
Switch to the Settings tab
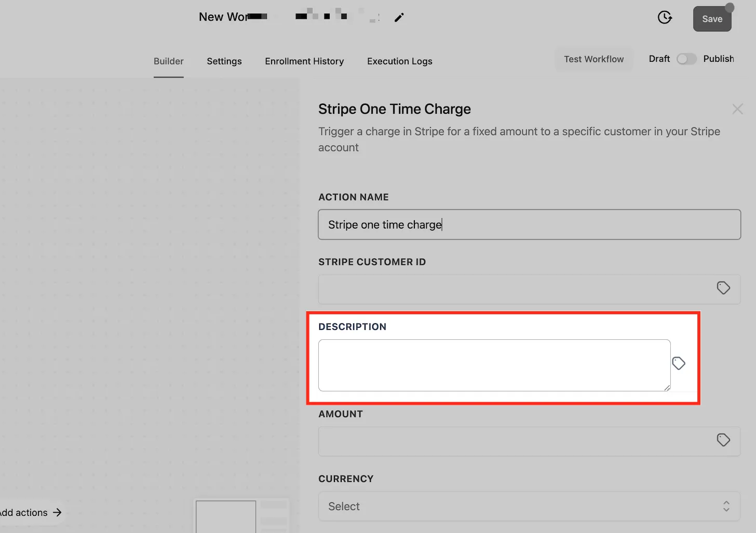(x=224, y=61)
